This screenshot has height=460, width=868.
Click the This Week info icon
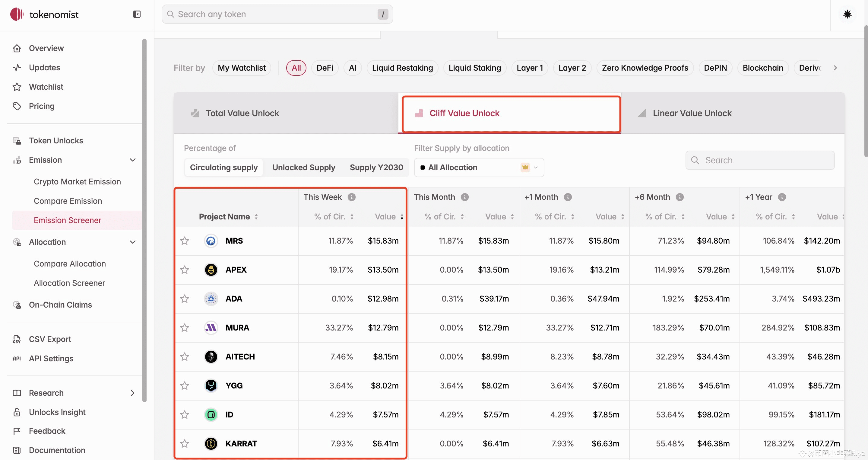click(351, 197)
